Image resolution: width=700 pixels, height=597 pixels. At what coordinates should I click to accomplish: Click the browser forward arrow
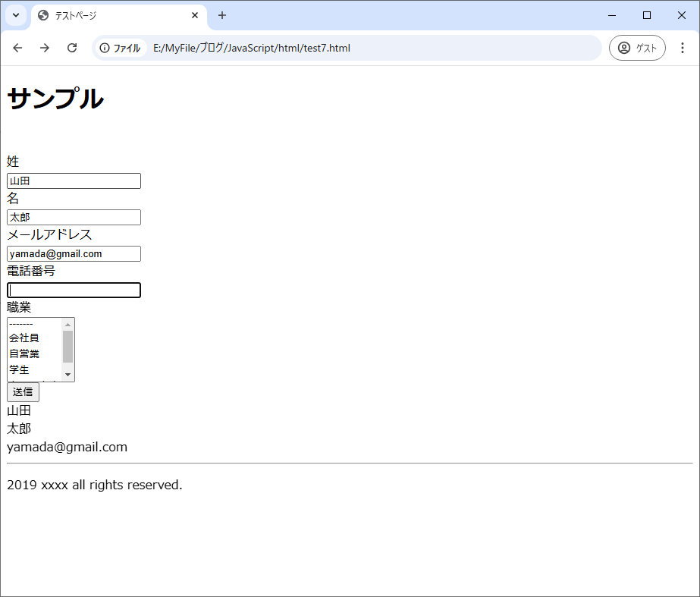click(45, 48)
